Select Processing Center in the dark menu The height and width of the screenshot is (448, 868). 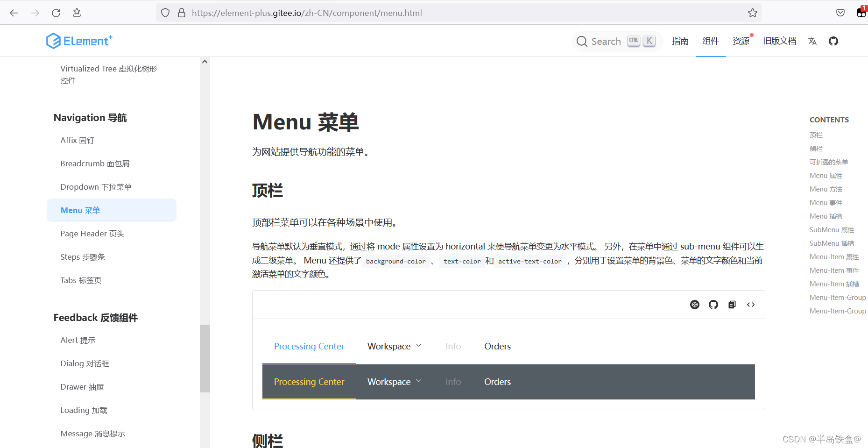coord(309,382)
